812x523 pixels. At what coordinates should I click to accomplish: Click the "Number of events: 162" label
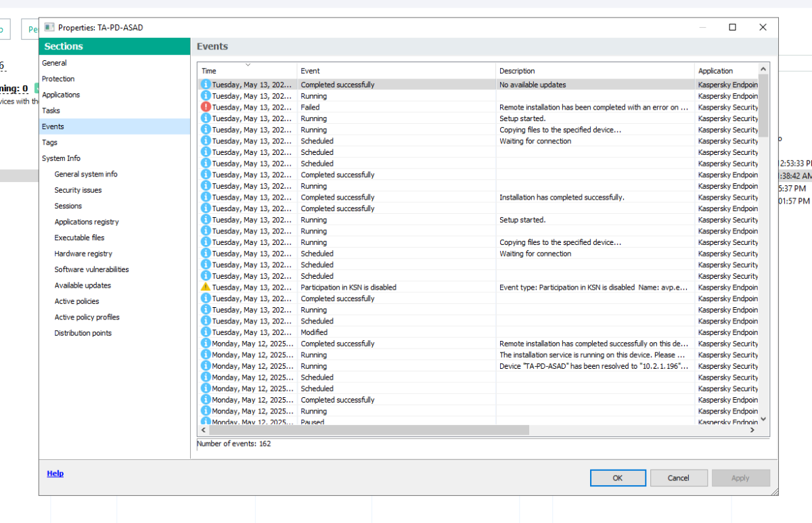tap(233, 444)
